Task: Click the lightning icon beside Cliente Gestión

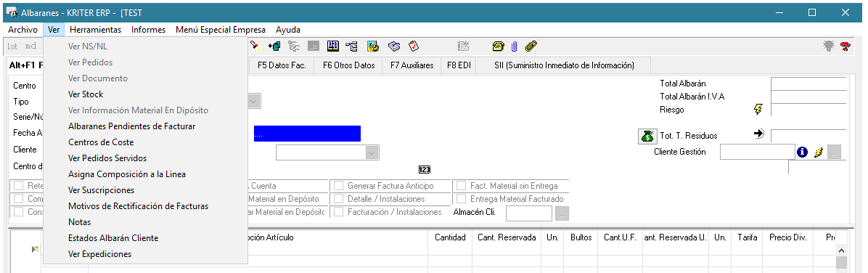Action: [818, 152]
